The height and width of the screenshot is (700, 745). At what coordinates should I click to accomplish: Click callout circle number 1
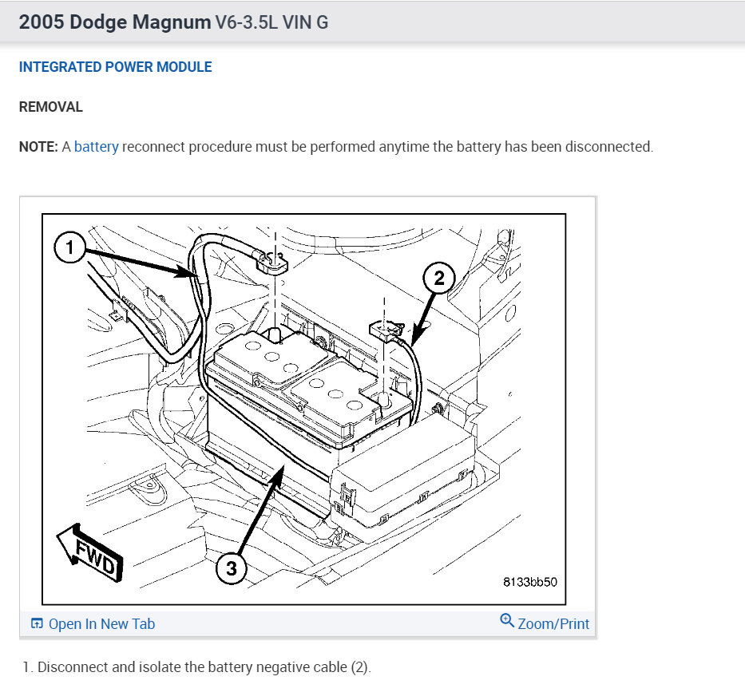pos(69,247)
